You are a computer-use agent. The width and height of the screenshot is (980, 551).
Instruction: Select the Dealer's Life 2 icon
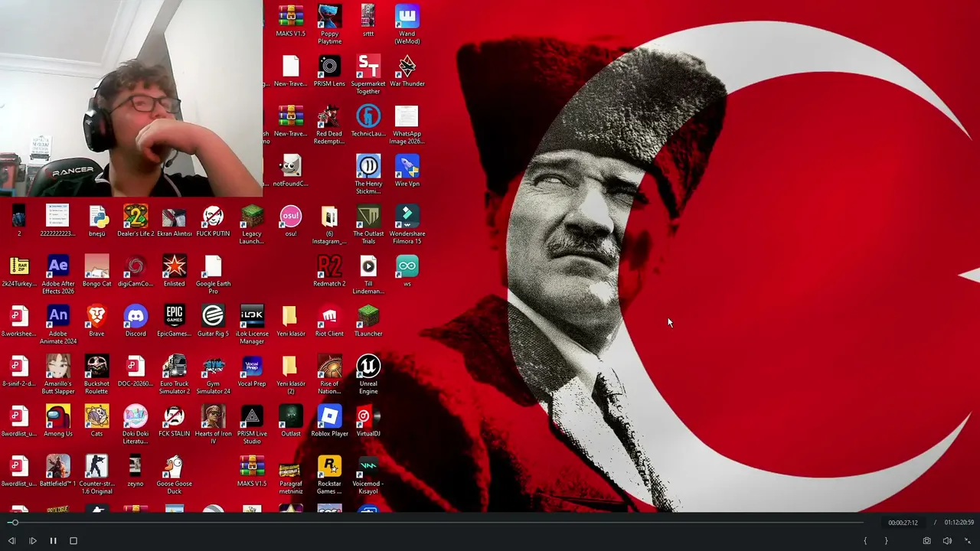click(x=136, y=220)
